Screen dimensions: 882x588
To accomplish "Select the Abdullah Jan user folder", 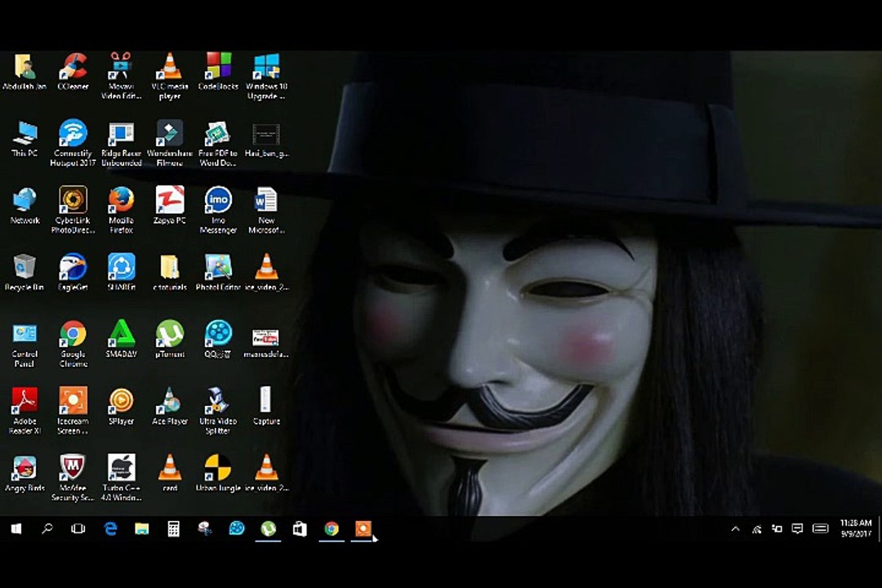I will pos(24,72).
